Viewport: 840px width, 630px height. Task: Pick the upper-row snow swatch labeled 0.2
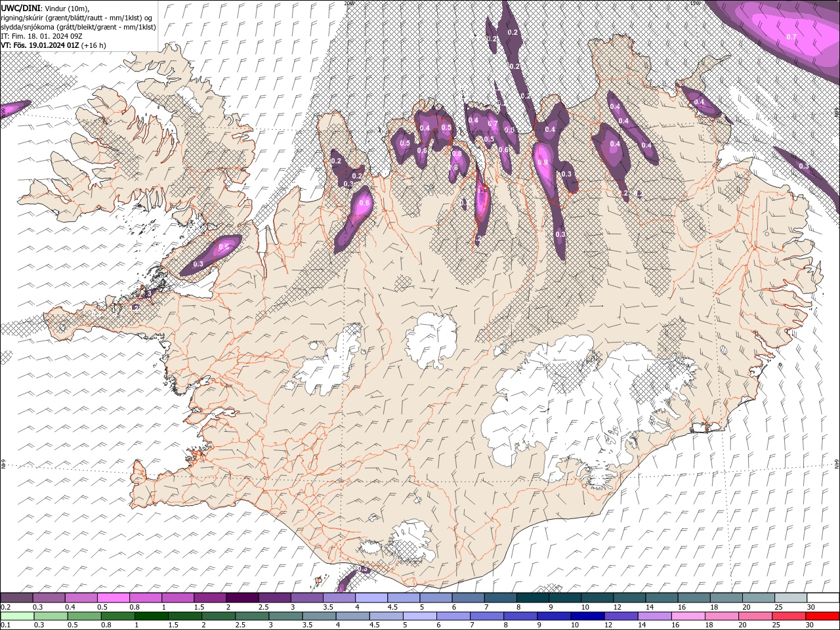point(16,598)
